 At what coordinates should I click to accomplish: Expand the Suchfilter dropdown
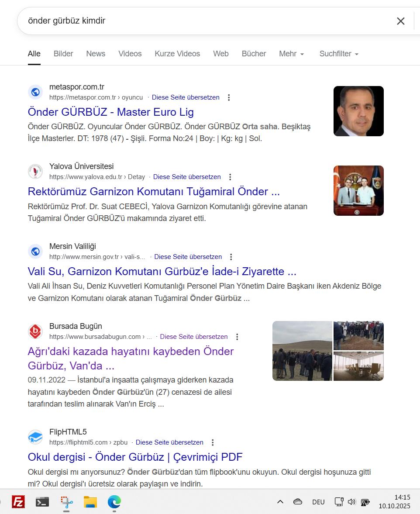pyautogui.click(x=339, y=54)
